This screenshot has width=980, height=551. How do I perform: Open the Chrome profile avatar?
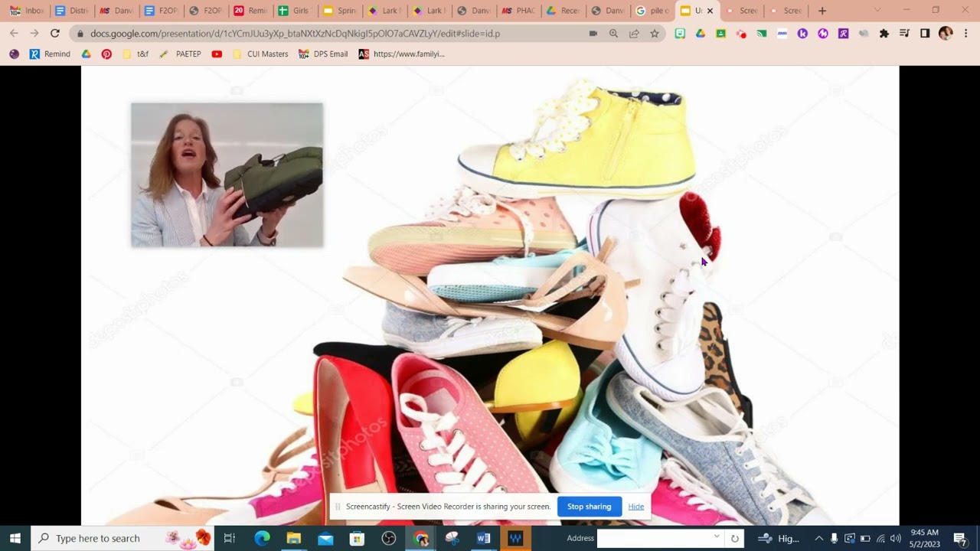click(946, 34)
